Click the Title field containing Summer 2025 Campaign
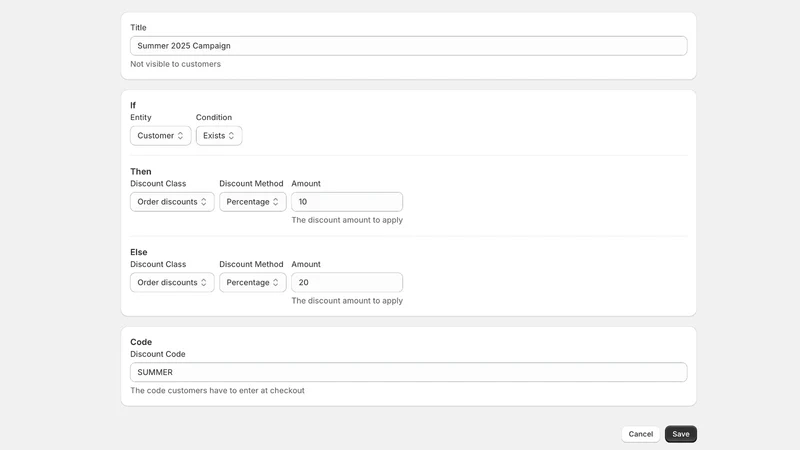 (408, 46)
